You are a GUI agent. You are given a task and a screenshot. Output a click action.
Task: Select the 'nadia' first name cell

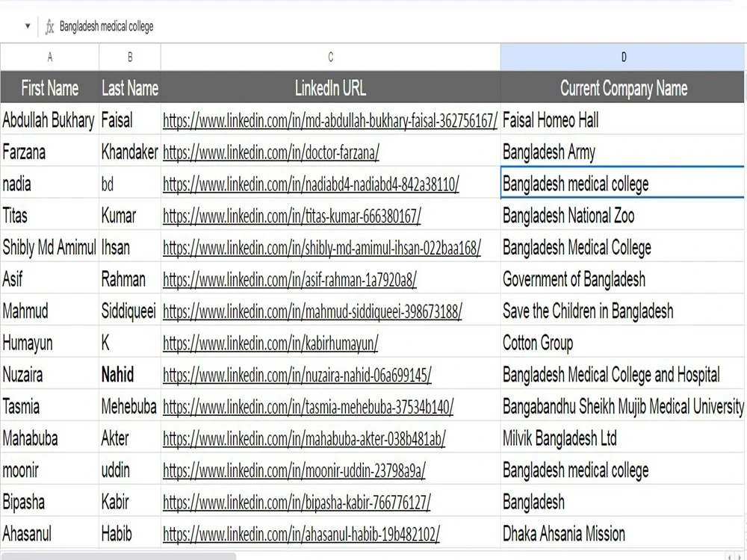pos(49,184)
